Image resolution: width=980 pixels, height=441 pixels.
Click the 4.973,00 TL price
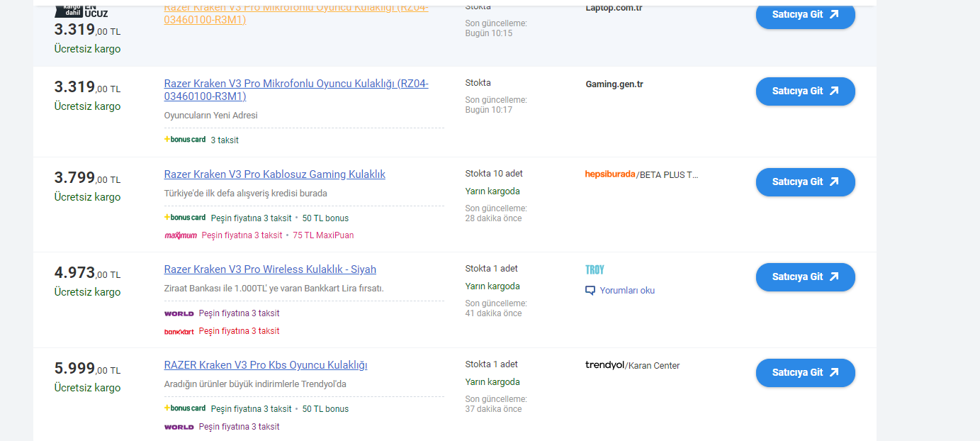click(x=87, y=273)
